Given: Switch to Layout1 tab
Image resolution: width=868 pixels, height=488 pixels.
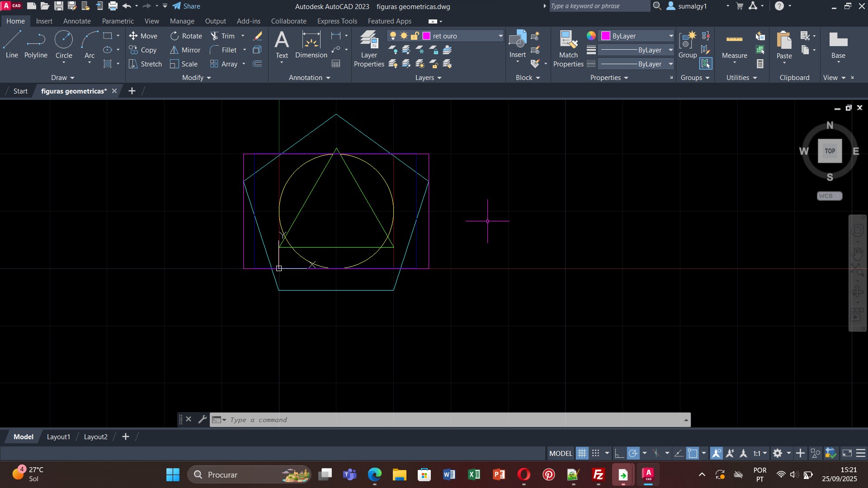Looking at the screenshot, I should click(58, 437).
